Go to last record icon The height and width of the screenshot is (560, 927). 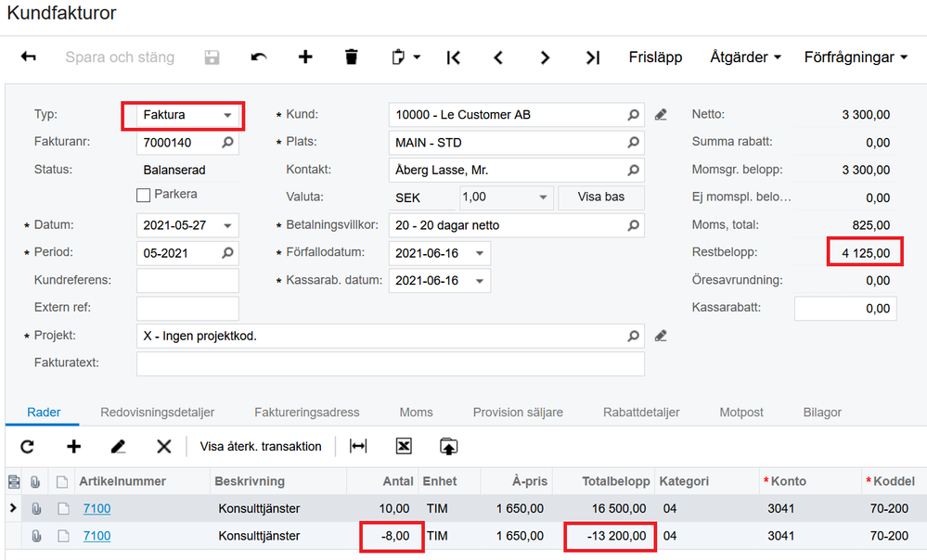point(593,57)
